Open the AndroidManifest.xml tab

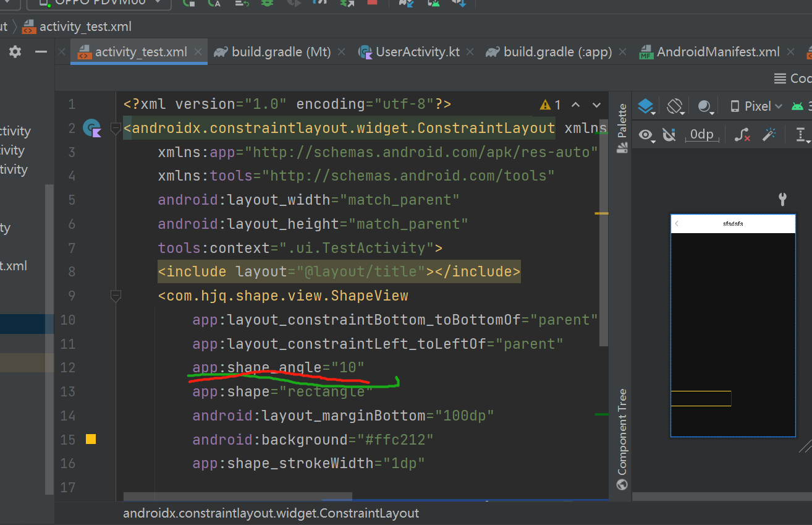[717, 52]
